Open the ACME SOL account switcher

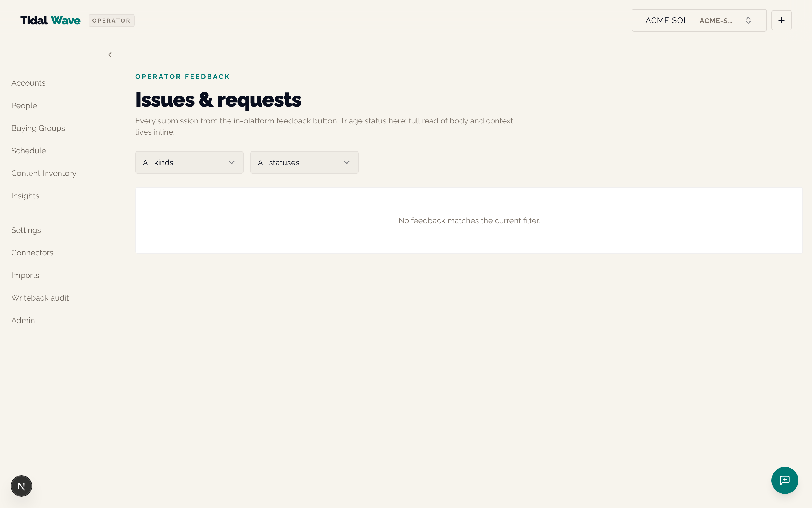point(699,21)
